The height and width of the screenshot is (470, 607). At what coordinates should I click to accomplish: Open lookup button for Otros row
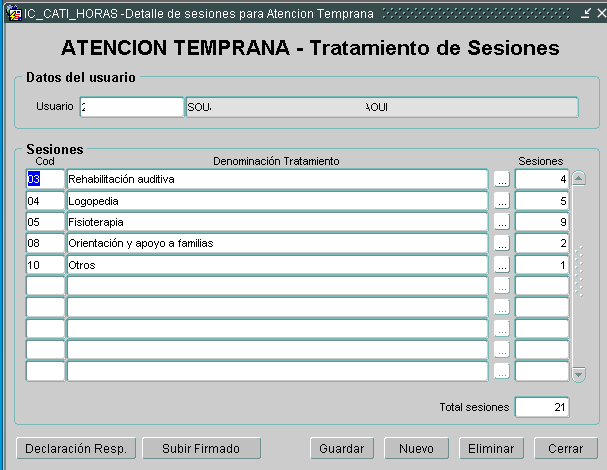pos(502,265)
